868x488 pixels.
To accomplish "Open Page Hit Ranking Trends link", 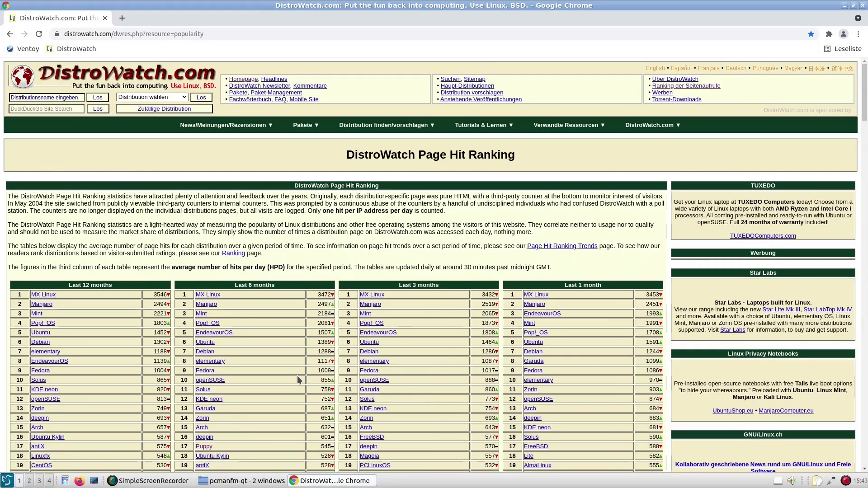I will coord(562,246).
